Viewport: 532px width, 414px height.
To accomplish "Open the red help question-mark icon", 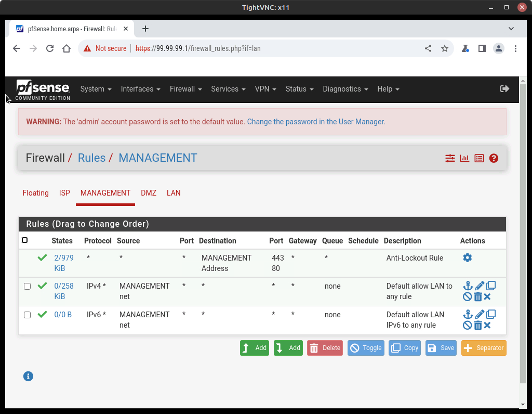I will point(494,158).
